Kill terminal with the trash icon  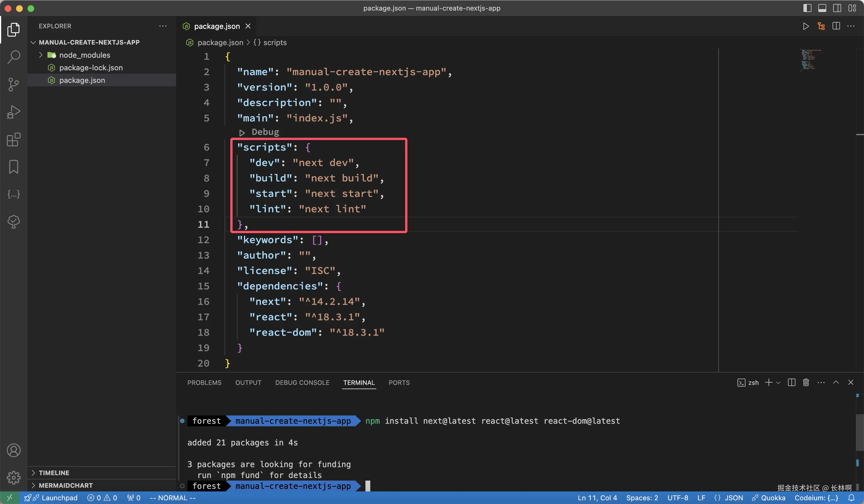click(x=806, y=383)
